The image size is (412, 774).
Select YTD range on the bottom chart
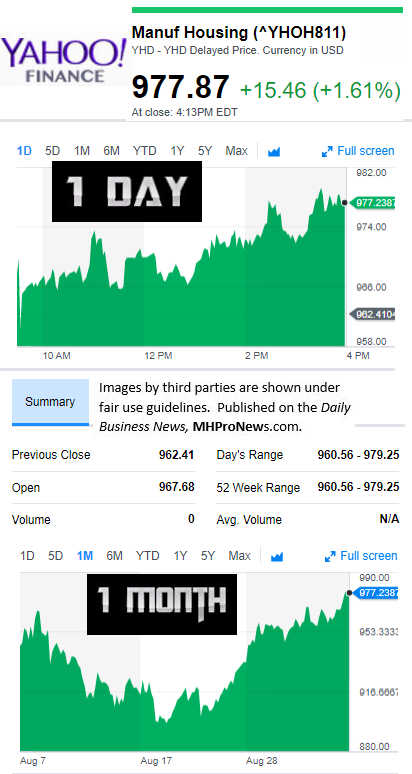click(x=148, y=556)
